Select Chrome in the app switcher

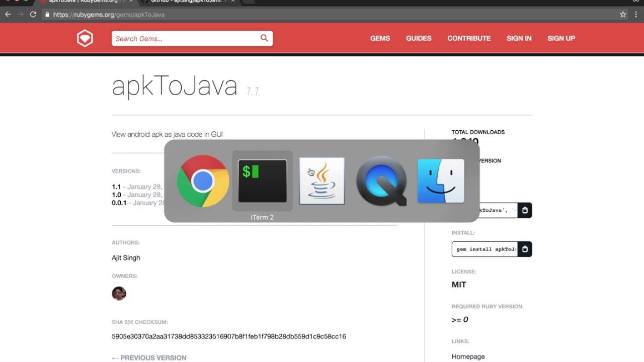point(203,181)
